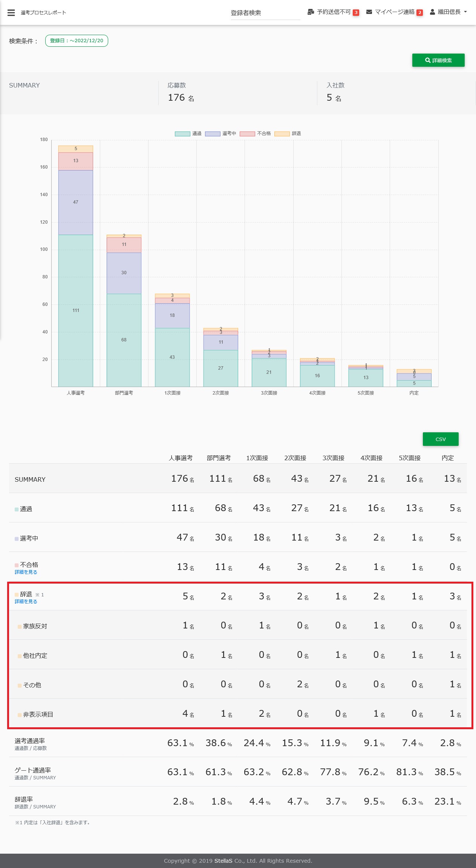Expand 詳細を見る under 不合格 row
The image size is (476, 868).
[26, 572]
